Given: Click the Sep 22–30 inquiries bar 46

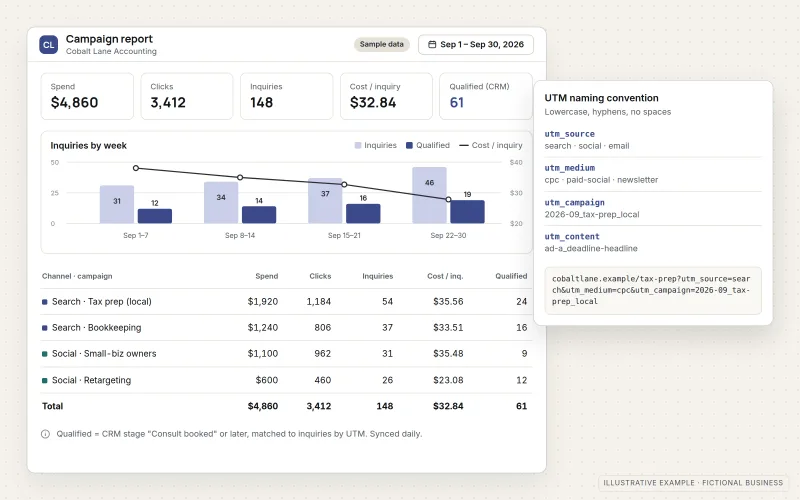Looking at the screenshot, I should click(430, 195).
